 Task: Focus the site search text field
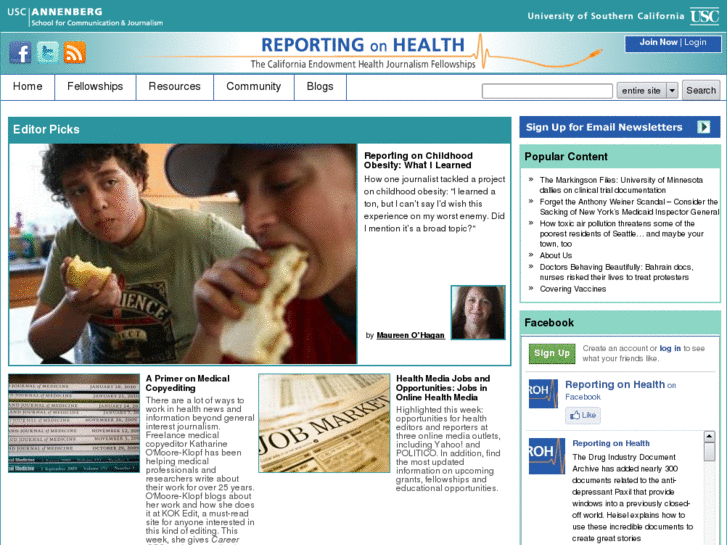click(547, 91)
